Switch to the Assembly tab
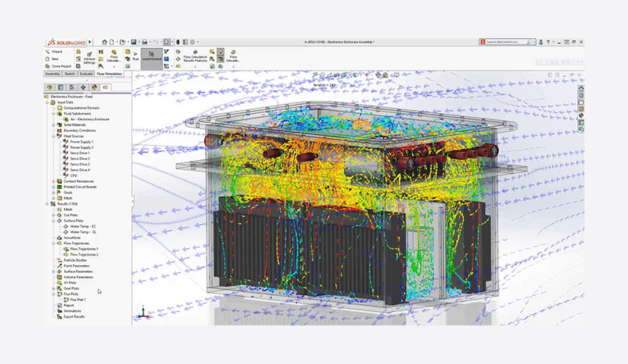Viewport: 628px width, 364px height. (x=52, y=74)
